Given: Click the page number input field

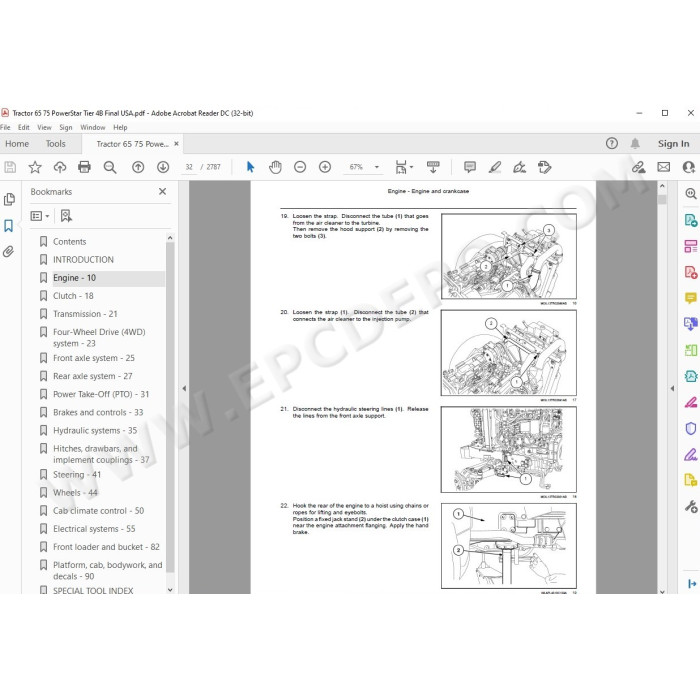Looking at the screenshot, I should point(189,167).
